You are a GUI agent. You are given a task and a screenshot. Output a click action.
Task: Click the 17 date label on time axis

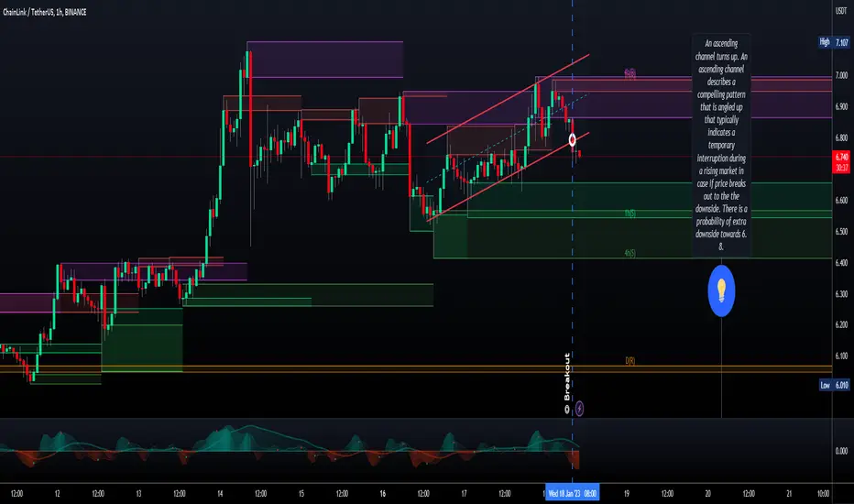tap(464, 494)
